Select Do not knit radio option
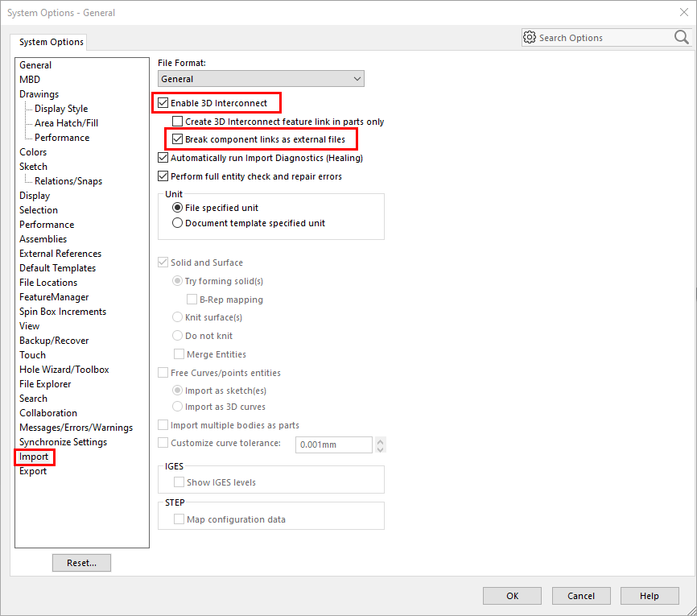This screenshot has width=697, height=616. pyautogui.click(x=177, y=336)
